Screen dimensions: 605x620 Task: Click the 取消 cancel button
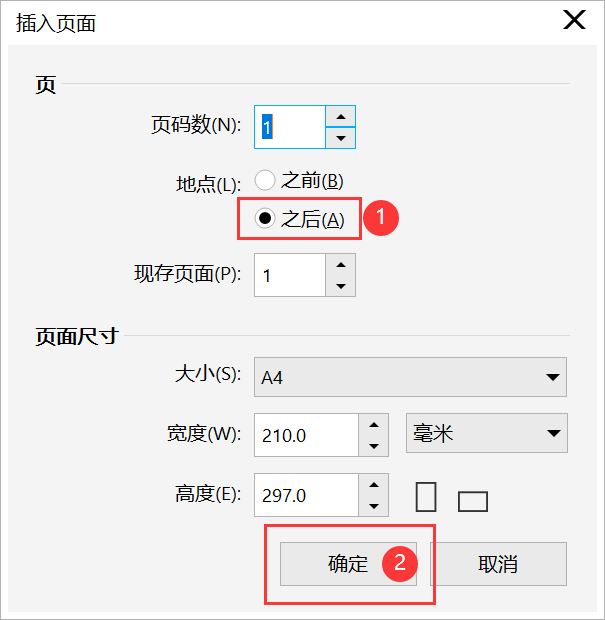(x=498, y=564)
